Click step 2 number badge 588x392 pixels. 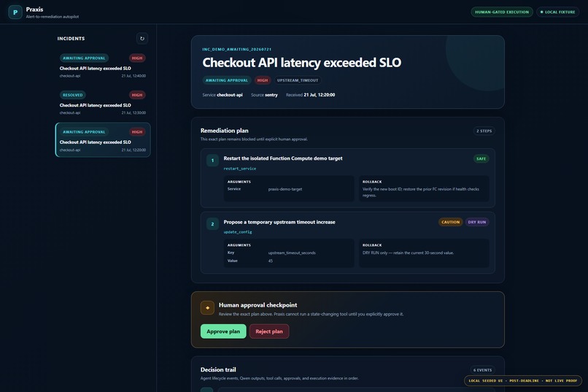[x=212, y=224]
